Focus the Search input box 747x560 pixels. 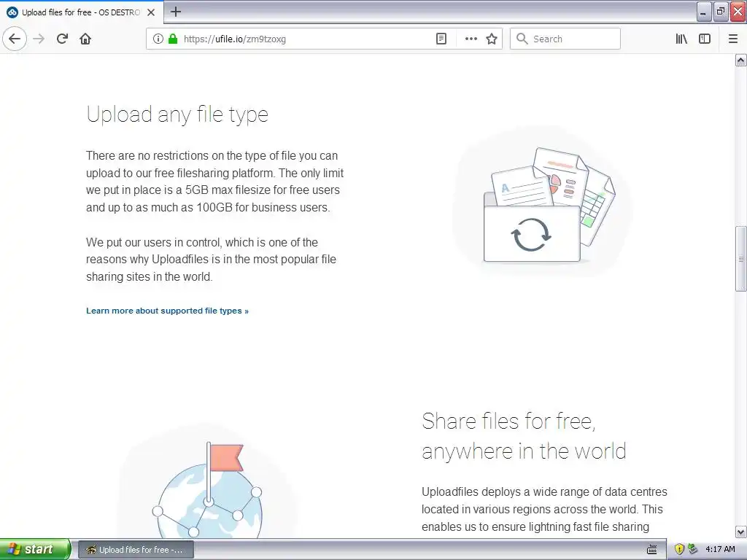(565, 39)
